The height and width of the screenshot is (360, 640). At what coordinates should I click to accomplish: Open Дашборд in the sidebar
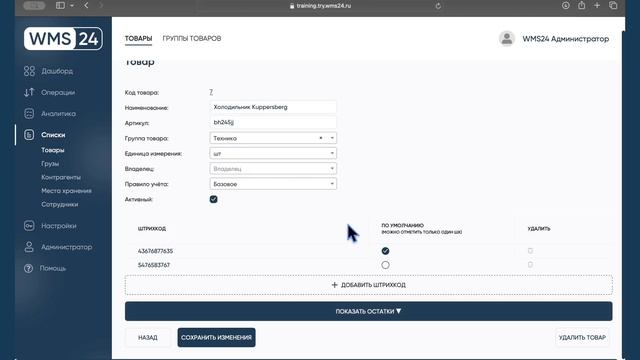coord(57,71)
